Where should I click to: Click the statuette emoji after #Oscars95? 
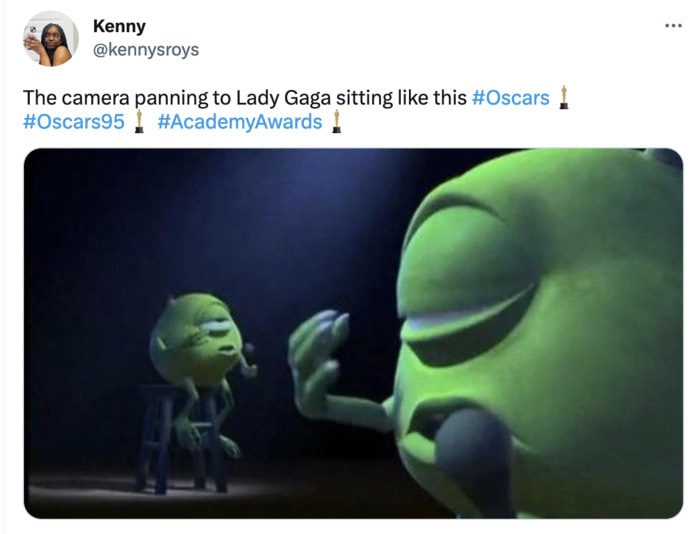tap(139, 121)
